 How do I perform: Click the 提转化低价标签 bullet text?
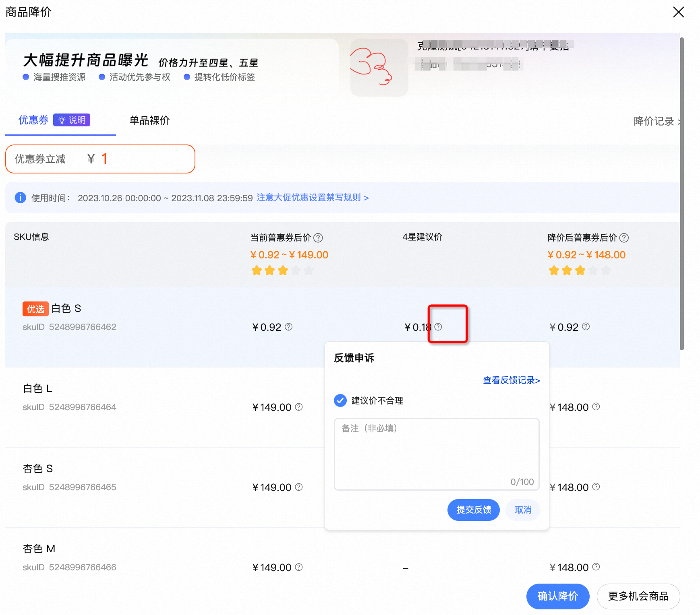pyautogui.click(x=225, y=77)
